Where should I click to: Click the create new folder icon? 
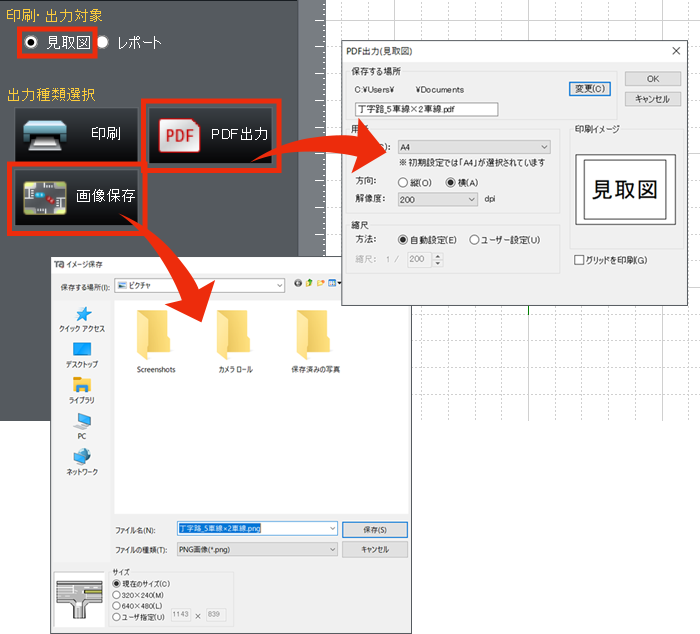pos(321,283)
